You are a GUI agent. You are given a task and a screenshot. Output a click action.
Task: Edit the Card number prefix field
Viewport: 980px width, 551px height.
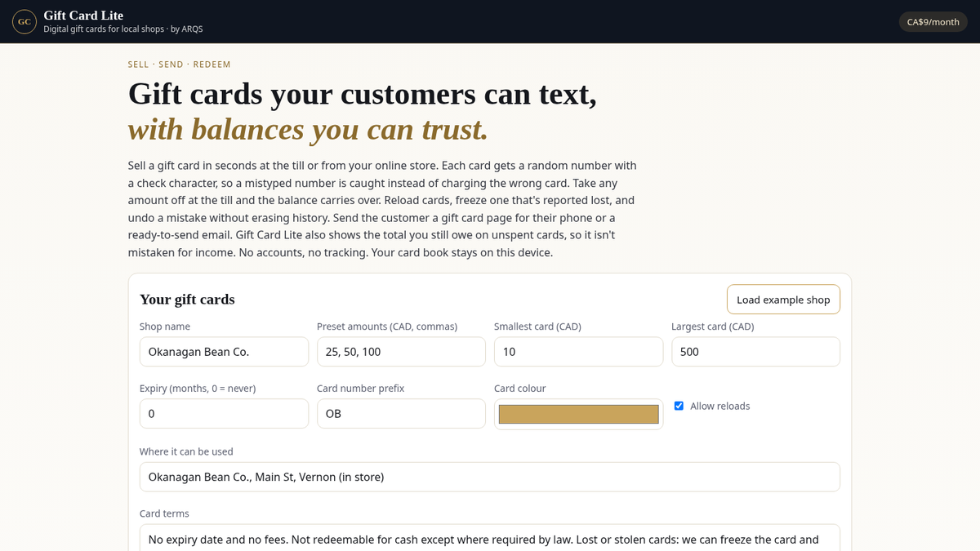pos(401,414)
